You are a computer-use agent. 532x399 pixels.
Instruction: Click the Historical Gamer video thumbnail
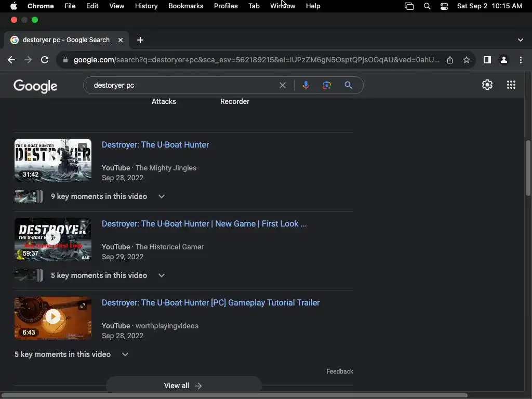[53, 239]
